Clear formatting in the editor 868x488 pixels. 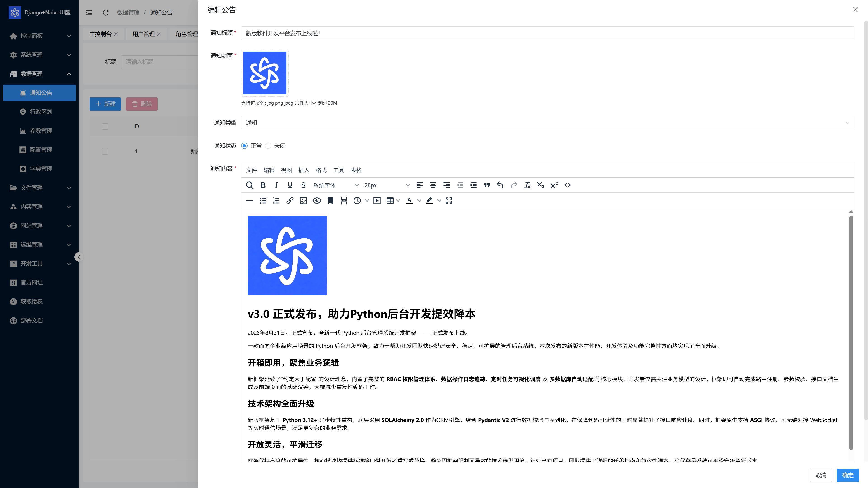coord(527,185)
